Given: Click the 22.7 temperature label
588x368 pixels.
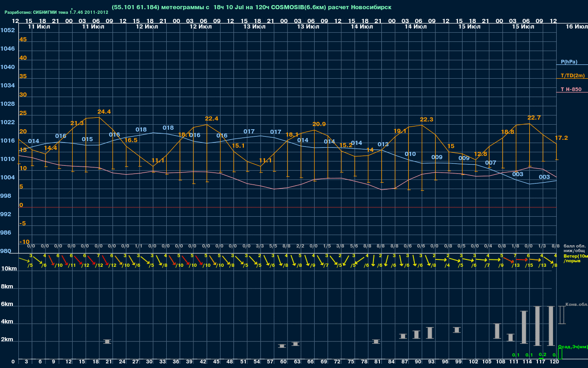Looking at the screenshot, I should click(534, 117).
